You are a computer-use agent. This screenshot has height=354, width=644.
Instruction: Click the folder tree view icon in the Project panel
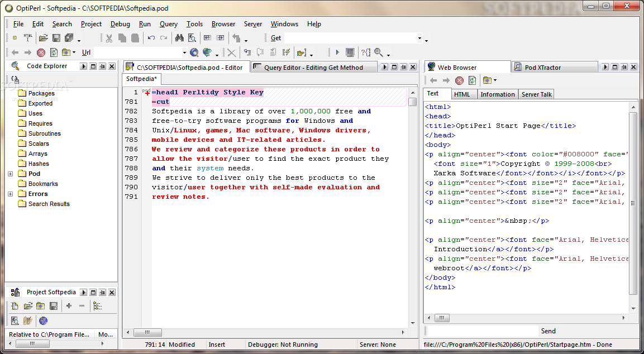coord(97,306)
